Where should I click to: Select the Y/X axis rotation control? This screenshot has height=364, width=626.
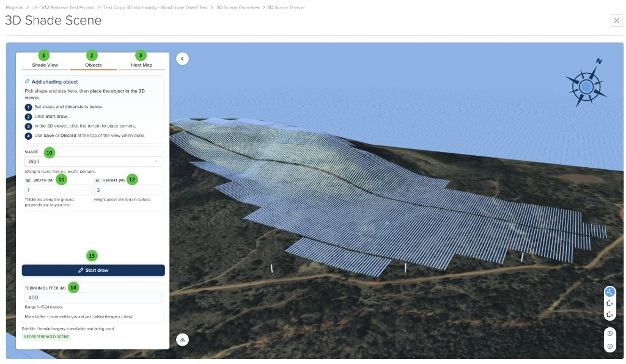coord(609,302)
